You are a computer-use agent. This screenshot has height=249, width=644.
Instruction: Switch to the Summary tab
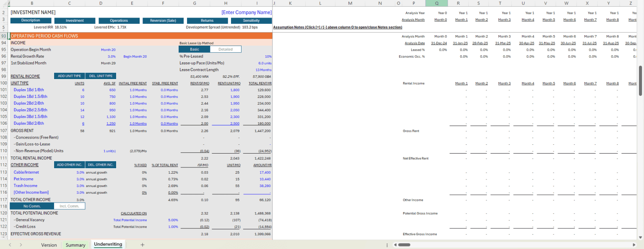point(75,245)
